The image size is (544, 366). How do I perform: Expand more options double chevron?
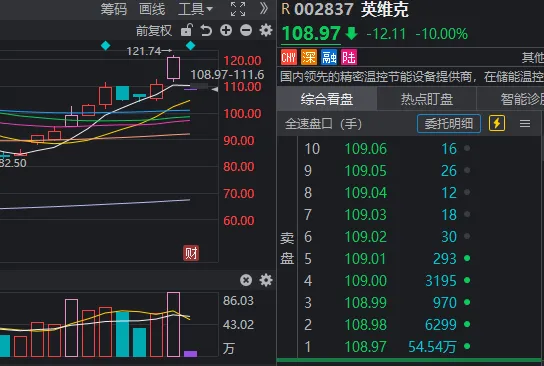264,8
